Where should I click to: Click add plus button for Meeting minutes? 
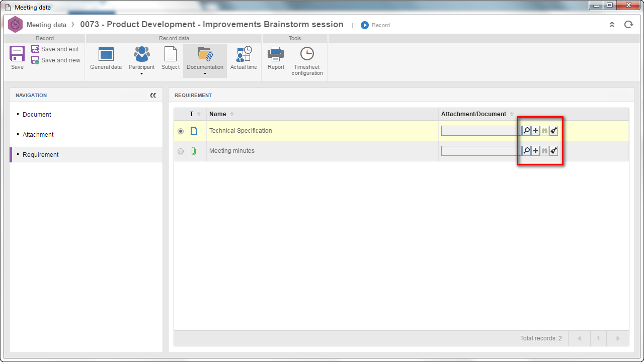coord(535,151)
